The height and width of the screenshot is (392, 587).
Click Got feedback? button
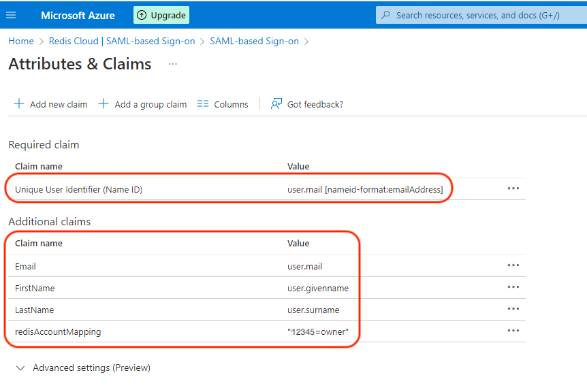click(307, 104)
